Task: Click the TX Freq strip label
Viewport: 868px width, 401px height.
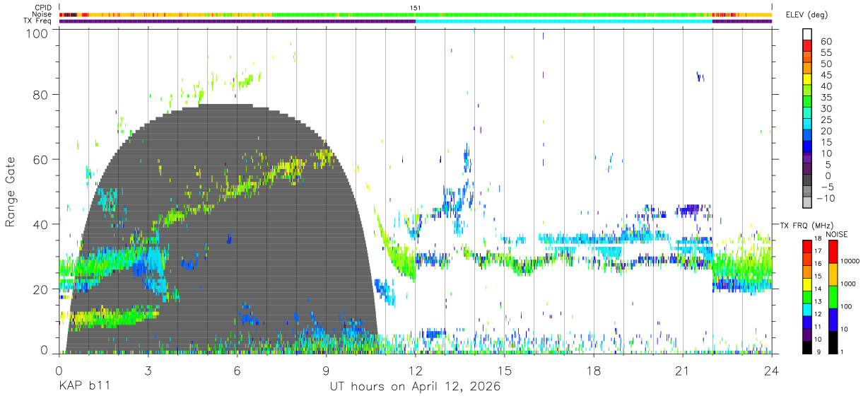Action: [37, 21]
